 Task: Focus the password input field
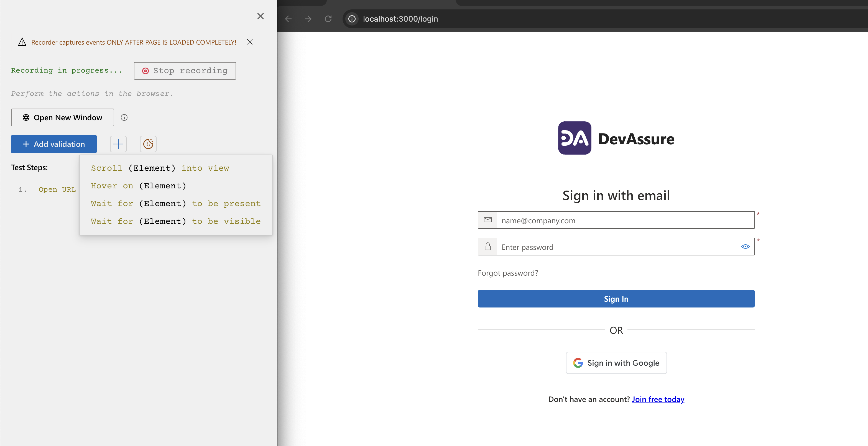pos(616,247)
